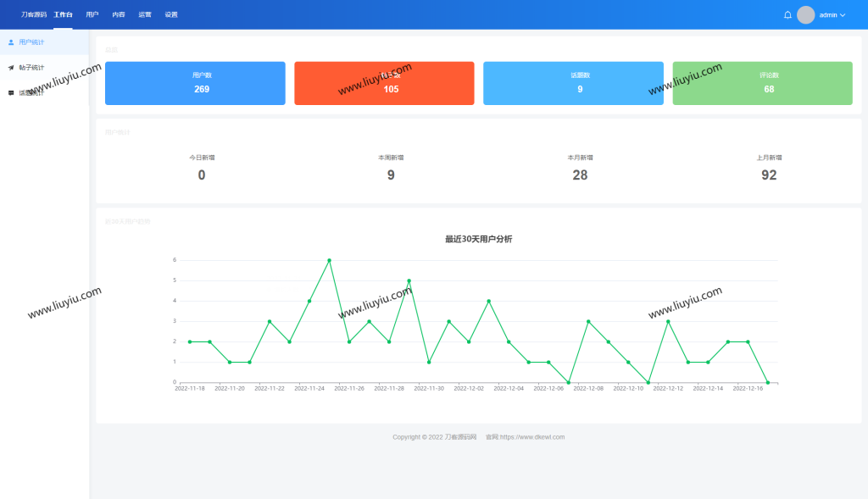Viewport: 868px width, 499px height.
Task: Open the 用户 top menu
Action: [92, 14]
